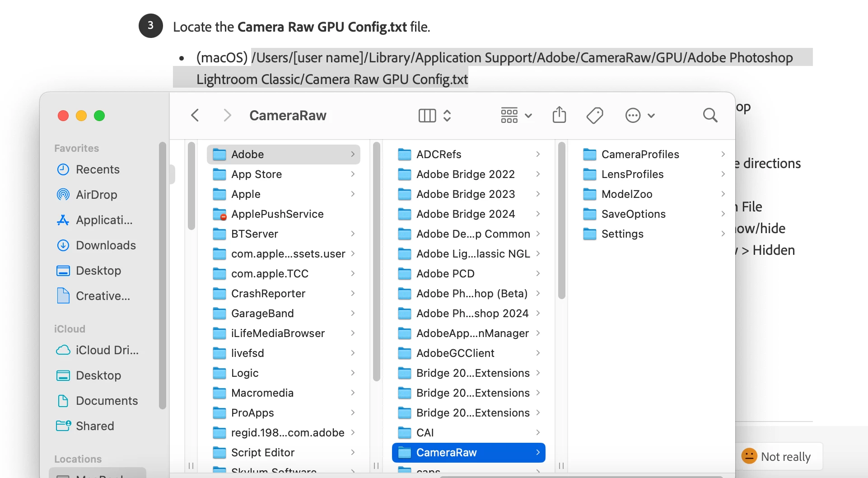This screenshot has height=478, width=868.
Task: Expand the chevron on Adobe Ph...shop 2024 row
Action: [538, 313]
